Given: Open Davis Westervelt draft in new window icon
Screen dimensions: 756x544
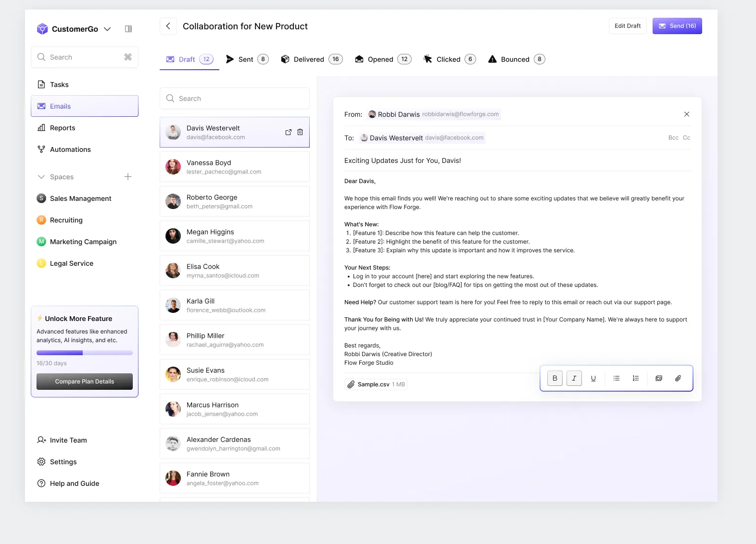Looking at the screenshot, I should click(289, 132).
